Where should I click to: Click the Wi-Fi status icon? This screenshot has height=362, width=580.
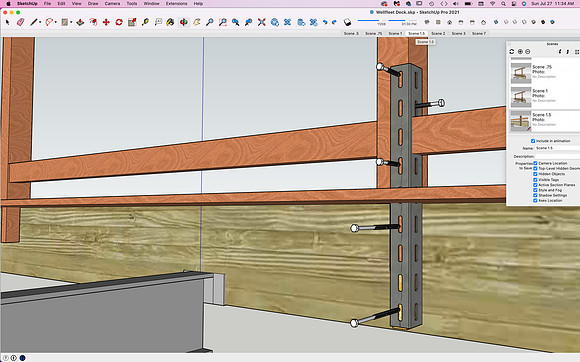click(492, 3)
